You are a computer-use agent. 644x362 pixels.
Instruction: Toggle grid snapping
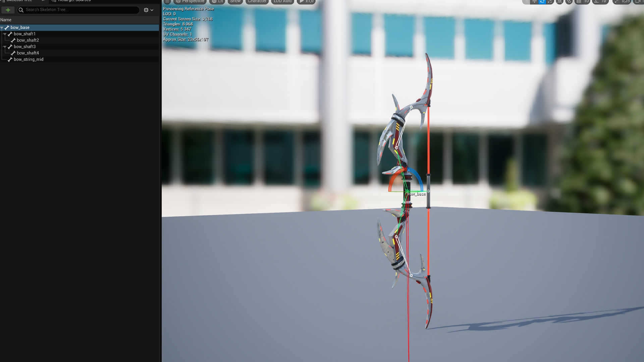pos(579,2)
